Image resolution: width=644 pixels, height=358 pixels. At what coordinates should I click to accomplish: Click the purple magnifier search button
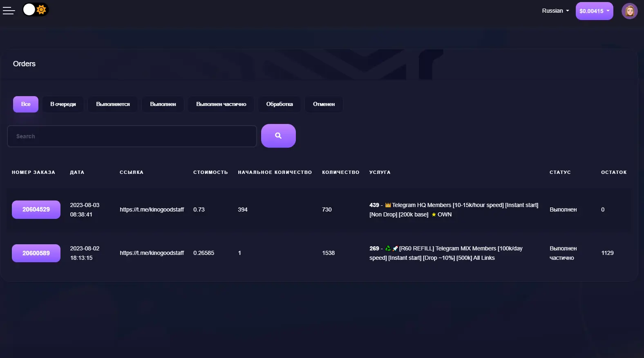(278, 136)
